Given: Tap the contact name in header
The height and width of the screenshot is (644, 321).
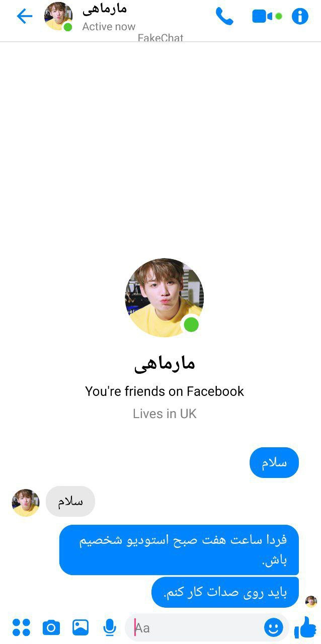Looking at the screenshot, I should [x=104, y=10].
